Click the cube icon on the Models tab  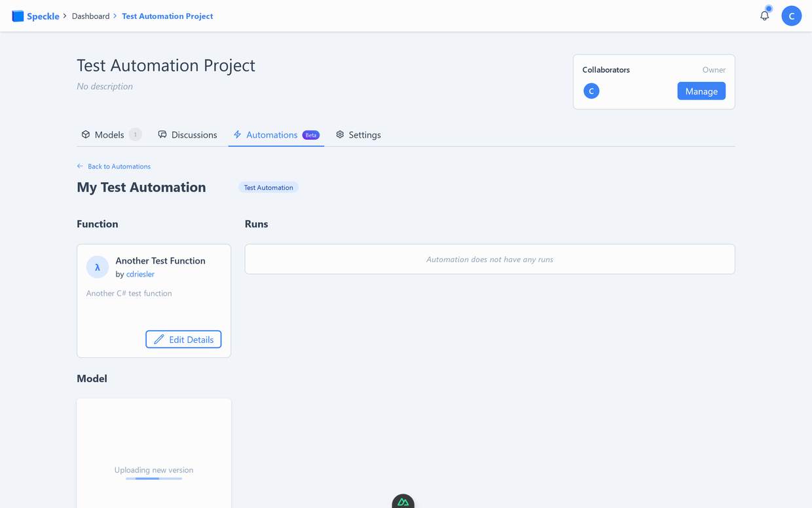coord(86,134)
